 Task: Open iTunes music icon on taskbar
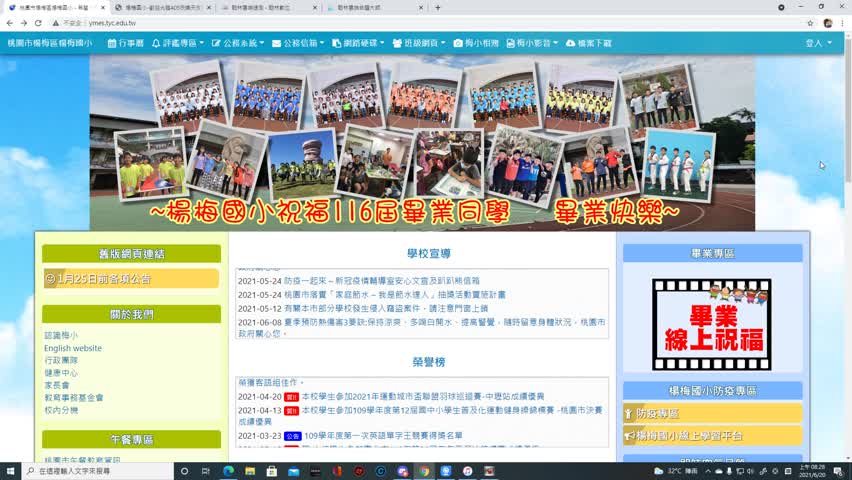pos(467,471)
